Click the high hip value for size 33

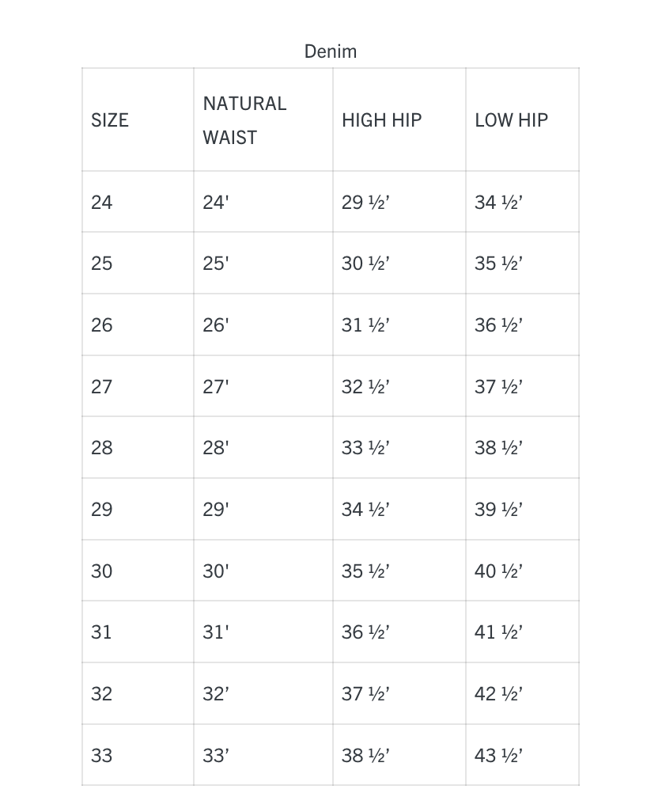pos(365,756)
